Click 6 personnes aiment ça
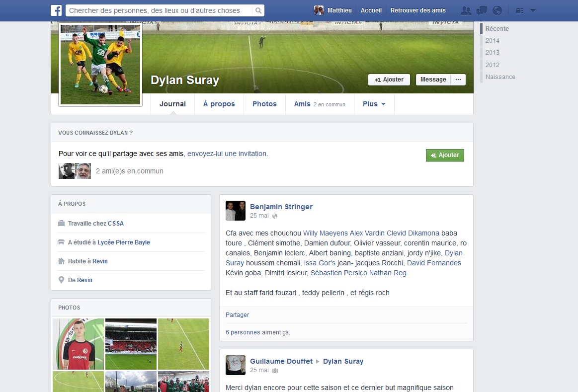Screen dimensions: 578x392 pos(257,332)
